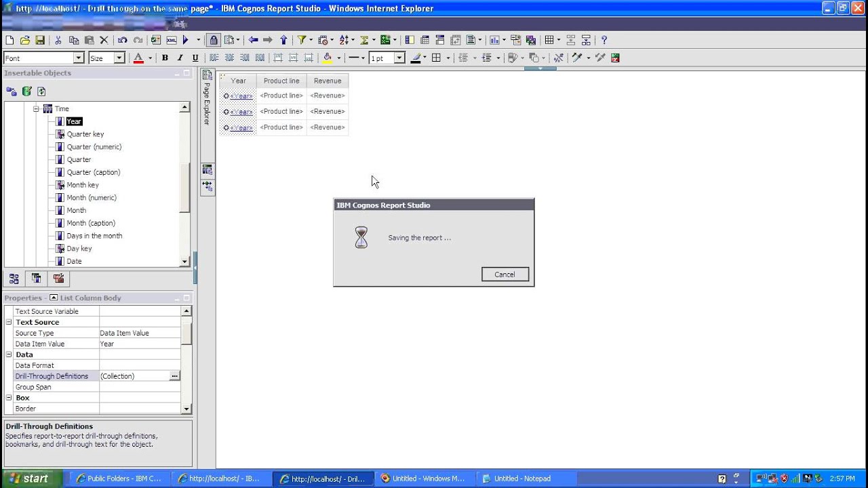The image size is (868, 488).
Task: Click the New report icon
Action: [9, 40]
